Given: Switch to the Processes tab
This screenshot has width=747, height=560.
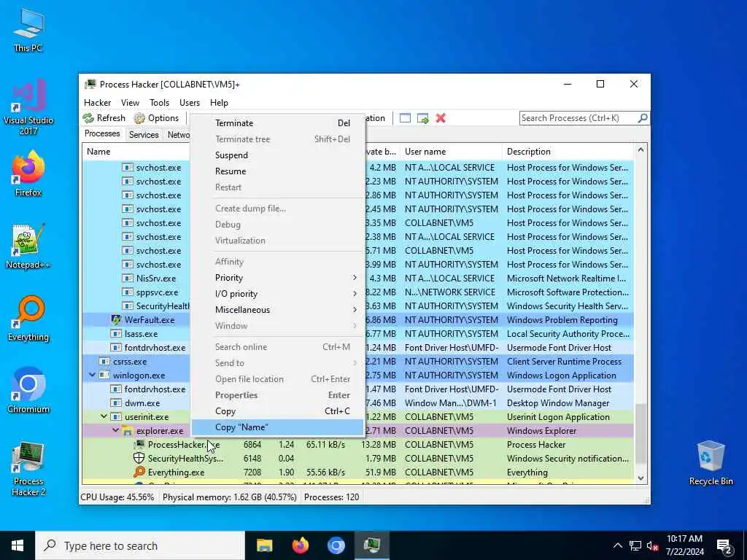Looking at the screenshot, I should (102, 134).
